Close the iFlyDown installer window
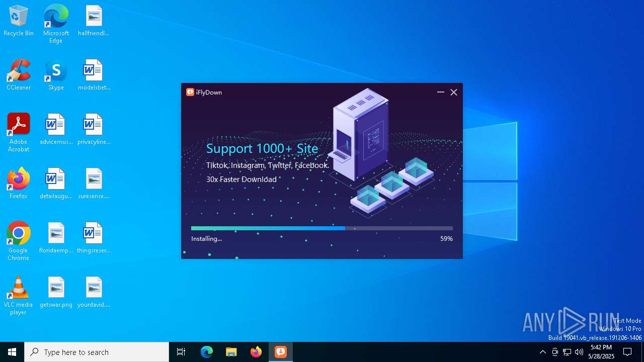Viewport: 644px width, 362px height. click(x=454, y=92)
